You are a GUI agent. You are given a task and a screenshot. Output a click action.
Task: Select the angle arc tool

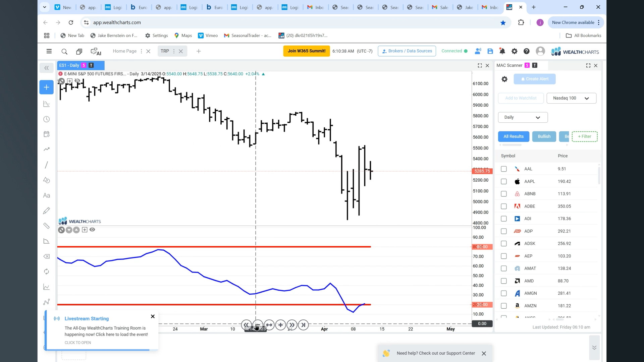[47, 241]
